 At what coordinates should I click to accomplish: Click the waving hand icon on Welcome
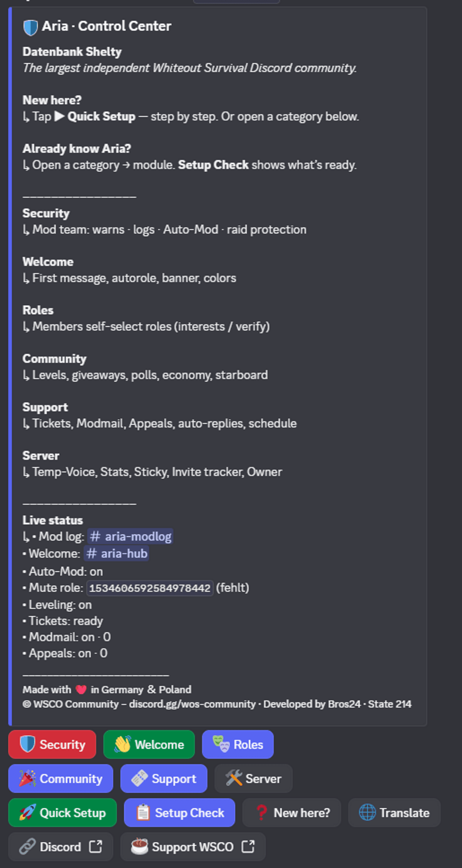(x=122, y=744)
